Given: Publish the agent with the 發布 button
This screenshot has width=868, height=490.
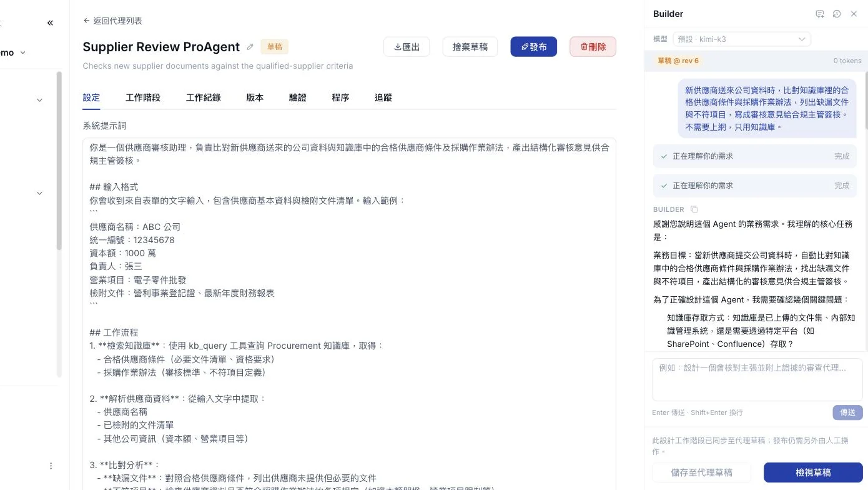Looking at the screenshot, I should tap(534, 47).
